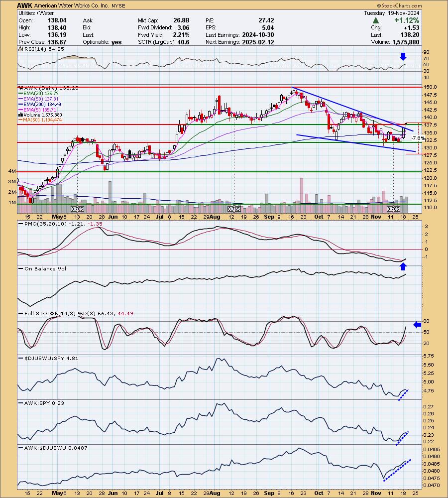Viewport: 448px width, 498px height.
Task: Click the AWK ticker symbol heading
Action: tap(25, 5)
